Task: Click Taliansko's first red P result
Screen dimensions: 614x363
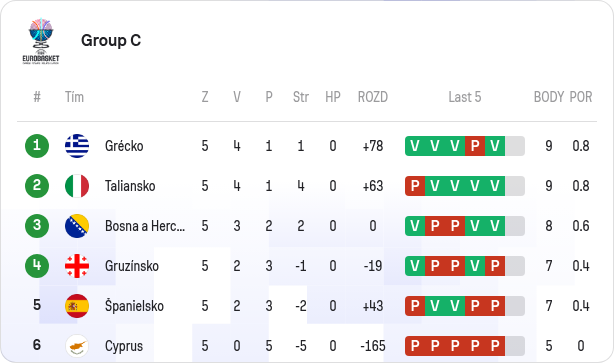Action: (x=415, y=186)
